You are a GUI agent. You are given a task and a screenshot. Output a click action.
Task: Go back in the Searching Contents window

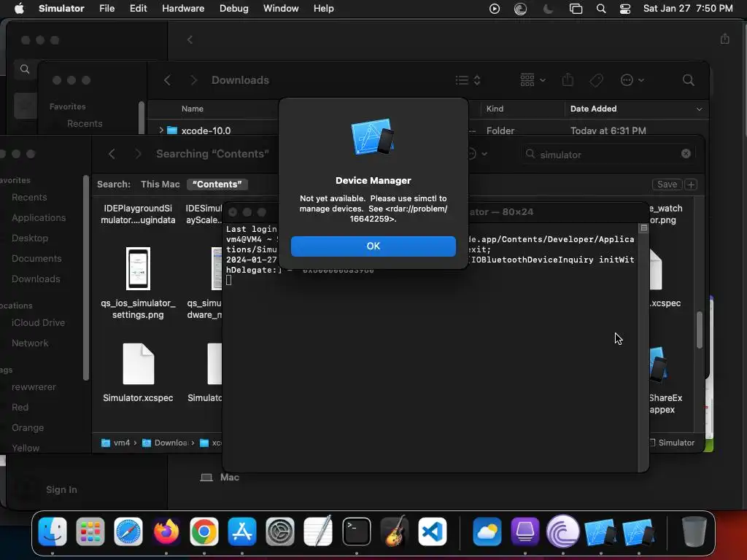(x=112, y=154)
